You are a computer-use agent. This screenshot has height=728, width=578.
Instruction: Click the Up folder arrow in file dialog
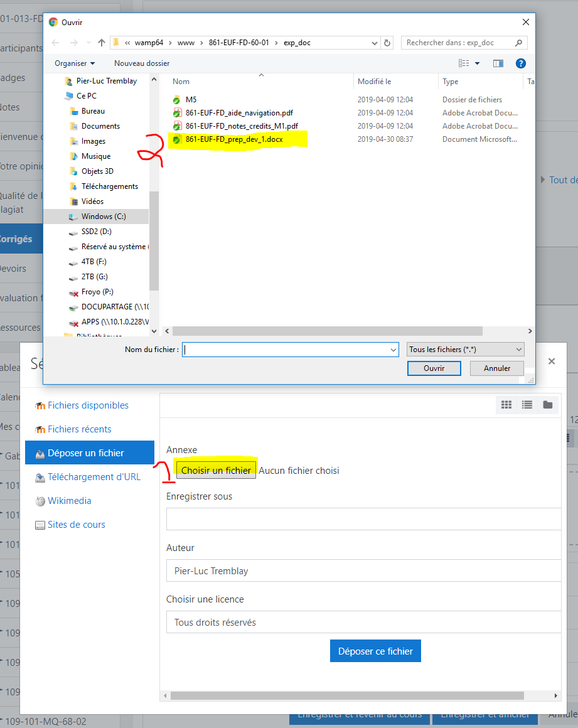click(102, 43)
